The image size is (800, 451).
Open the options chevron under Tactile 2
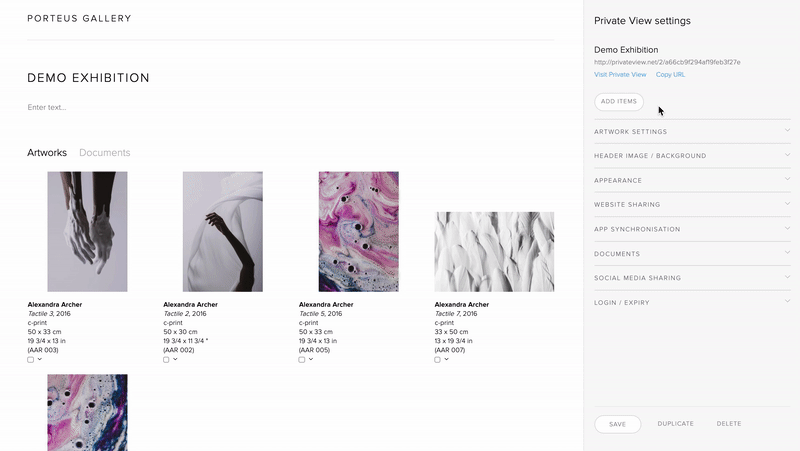[x=176, y=359]
